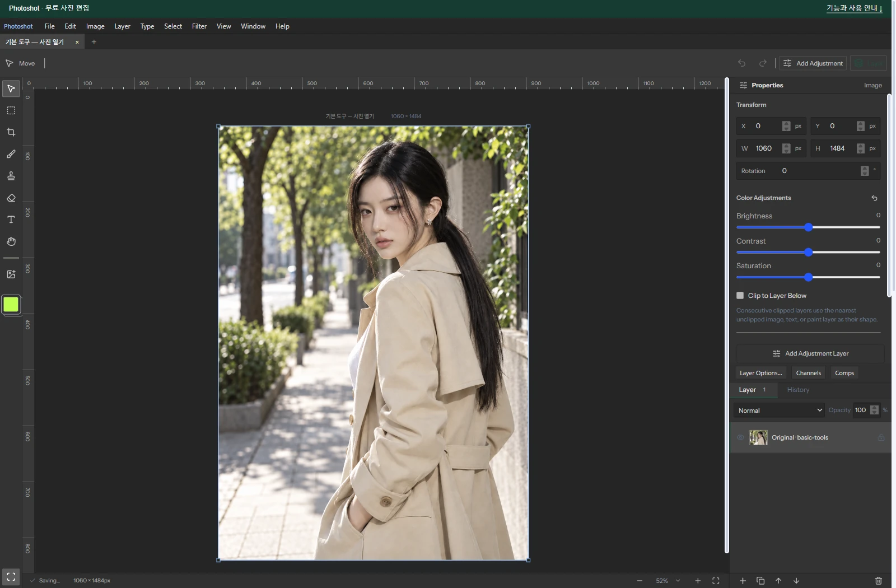Click the Undo arrow icon

pos(741,63)
